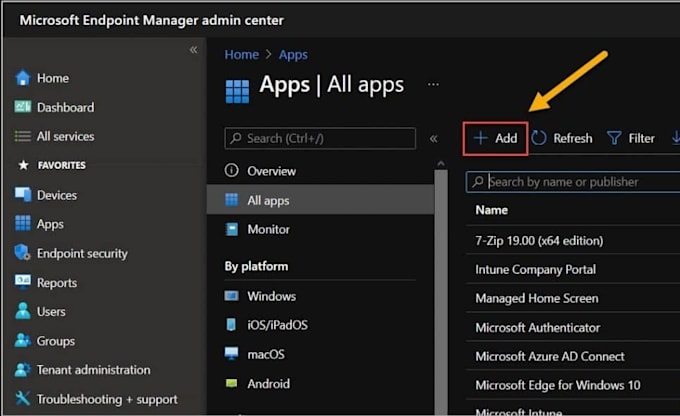
Task: Click the Filter button label
Action: pyautogui.click(x=641, y=138)
